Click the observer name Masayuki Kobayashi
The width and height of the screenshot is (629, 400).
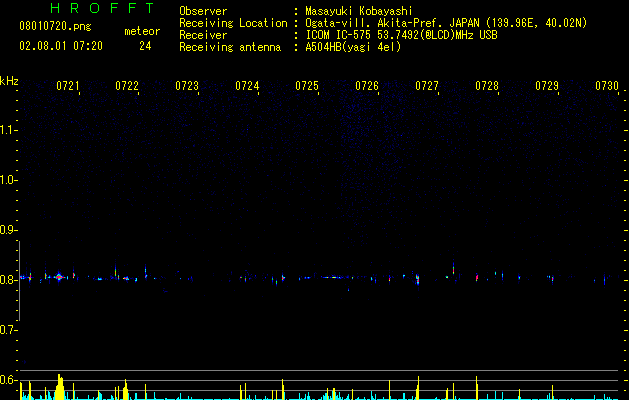[x=359, y=11]
